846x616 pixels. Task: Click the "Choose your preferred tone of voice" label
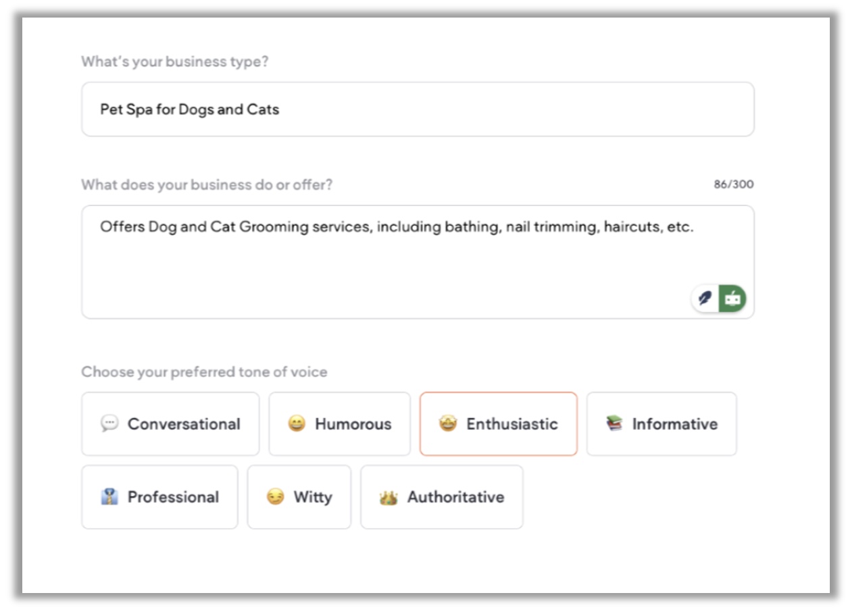(x=204, y=372)
